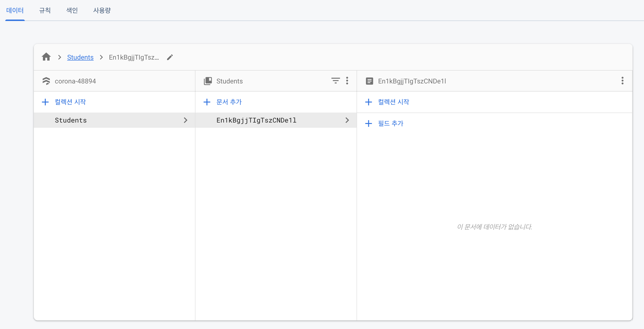
Task: Open three-dot menu for document En1kBgjjTIgTszCNDe1l
Action: point(622,81)
